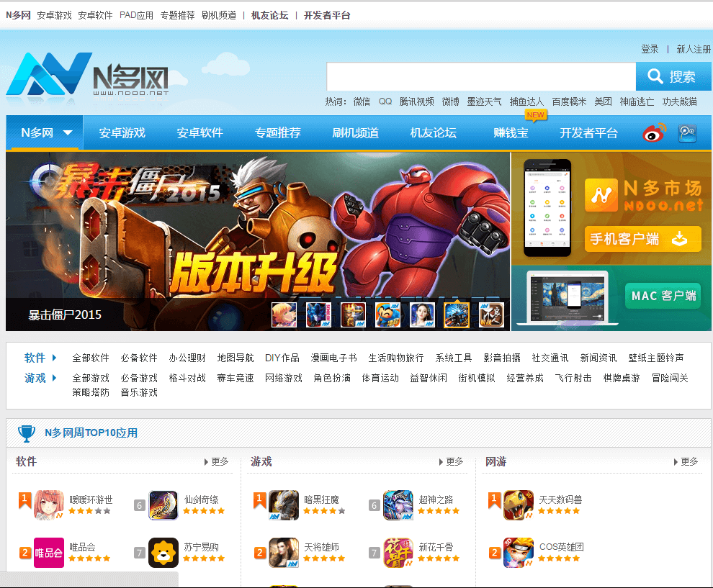The height and width of the screenshot is (588, 713).
Task: Open the 角色扮演 game category link
Action: click(x=331, y=378)
